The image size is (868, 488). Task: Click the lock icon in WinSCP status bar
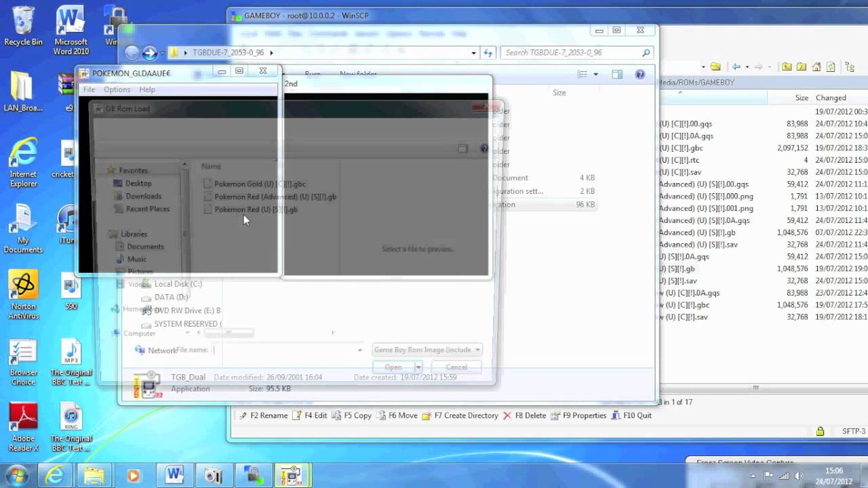820,431
